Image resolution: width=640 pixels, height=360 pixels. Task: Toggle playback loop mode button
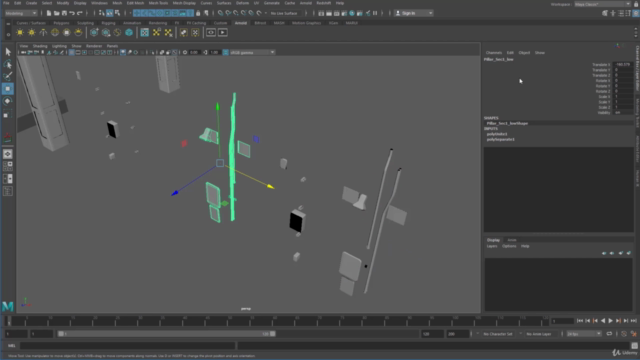coord(609,334)
